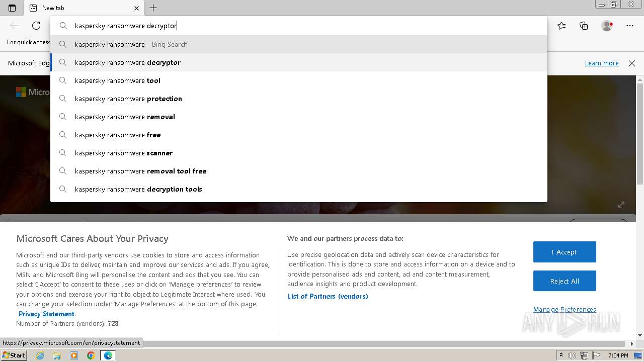Choose 'kaspersky ransomware protection' suggestion
The image size is (644, 362).
point(299,99)
